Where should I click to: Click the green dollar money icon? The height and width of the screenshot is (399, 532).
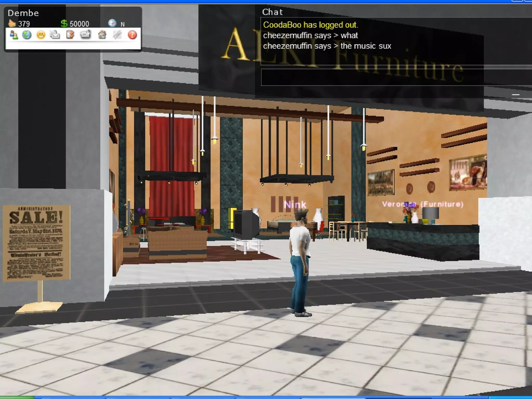coord(64,24)
